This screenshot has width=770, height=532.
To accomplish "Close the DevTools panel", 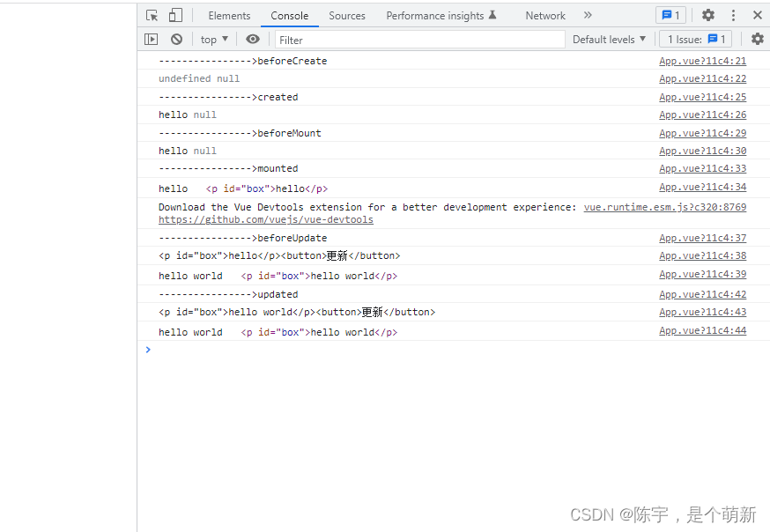I will pos(758,15).
